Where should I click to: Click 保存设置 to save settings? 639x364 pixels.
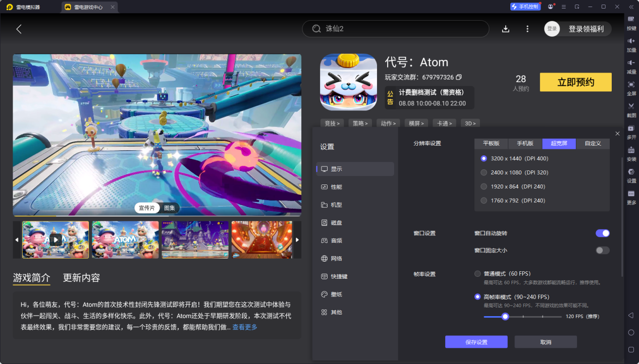[476, 342]
